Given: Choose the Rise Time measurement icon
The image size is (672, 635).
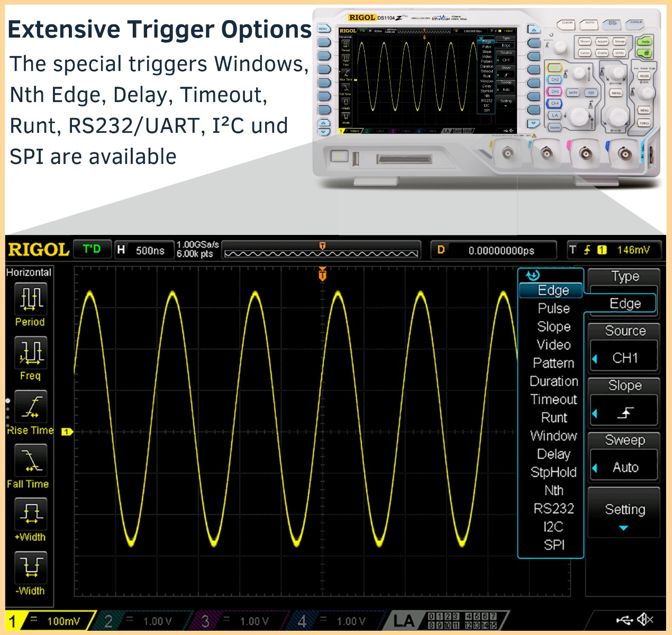Looking at the screenshot, I should pyautogui.click(x=31, y=406).
